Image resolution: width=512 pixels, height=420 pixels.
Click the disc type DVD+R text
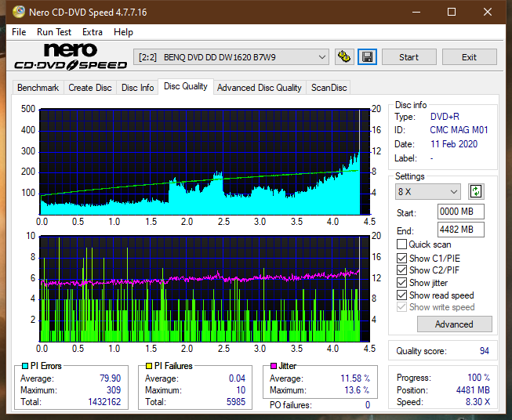tap(445, 117)
